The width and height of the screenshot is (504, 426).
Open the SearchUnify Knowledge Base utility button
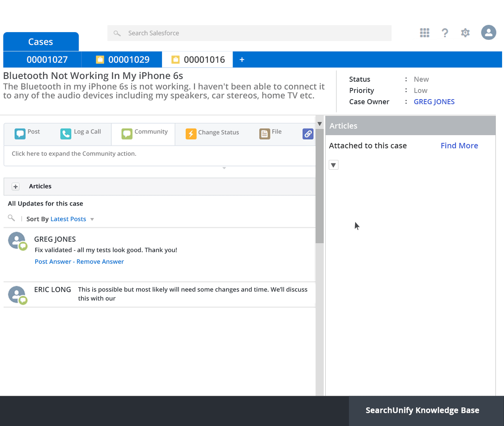(423, 411)
